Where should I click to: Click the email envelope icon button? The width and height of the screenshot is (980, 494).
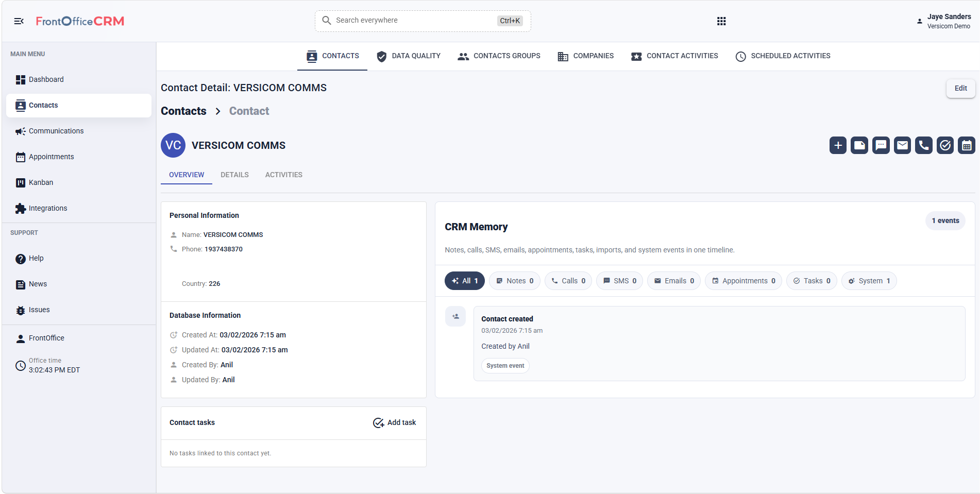[x=902, y=145]
